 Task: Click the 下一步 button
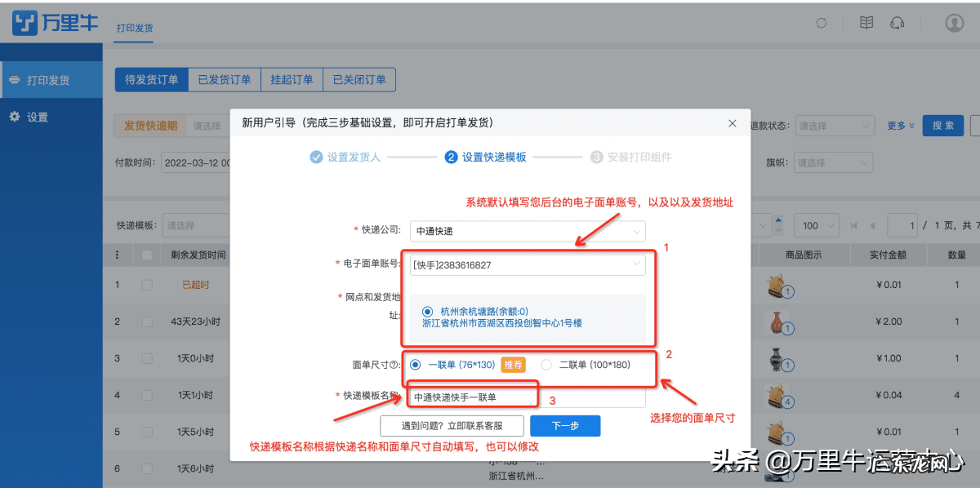[564, 425]
